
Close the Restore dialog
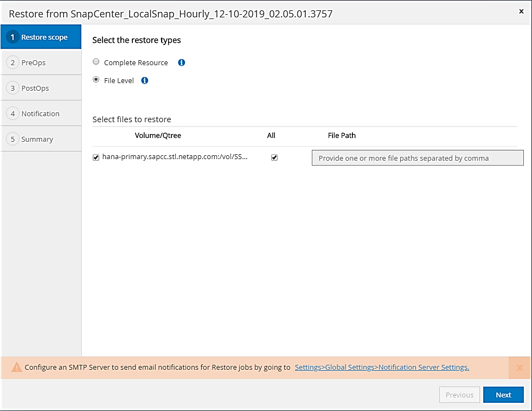coord(521,11)
